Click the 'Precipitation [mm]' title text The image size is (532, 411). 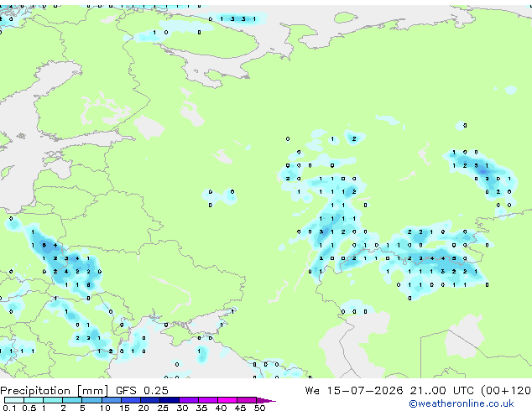coord(55,391)
